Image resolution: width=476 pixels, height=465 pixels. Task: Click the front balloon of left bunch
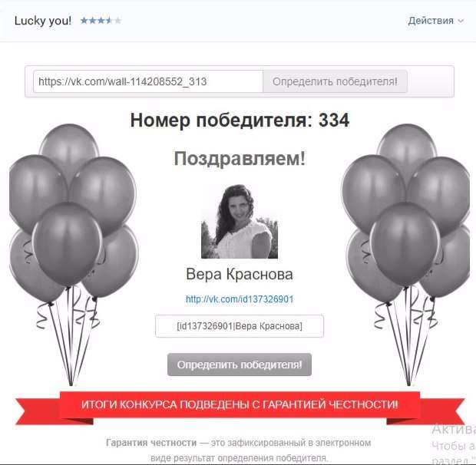click(68, 244)
